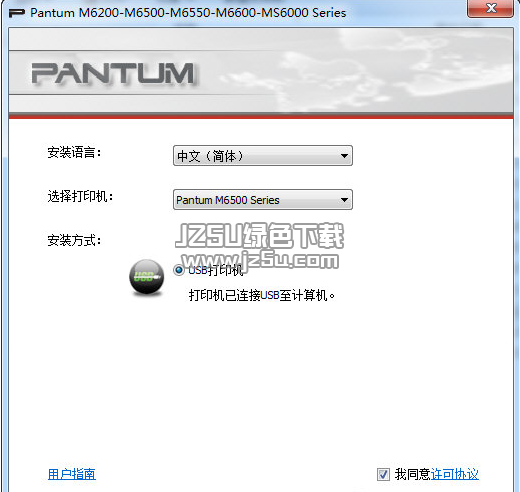Toggle the 我同意 license agreement checkbox
The image size is (520, 492).
point(383,474)
